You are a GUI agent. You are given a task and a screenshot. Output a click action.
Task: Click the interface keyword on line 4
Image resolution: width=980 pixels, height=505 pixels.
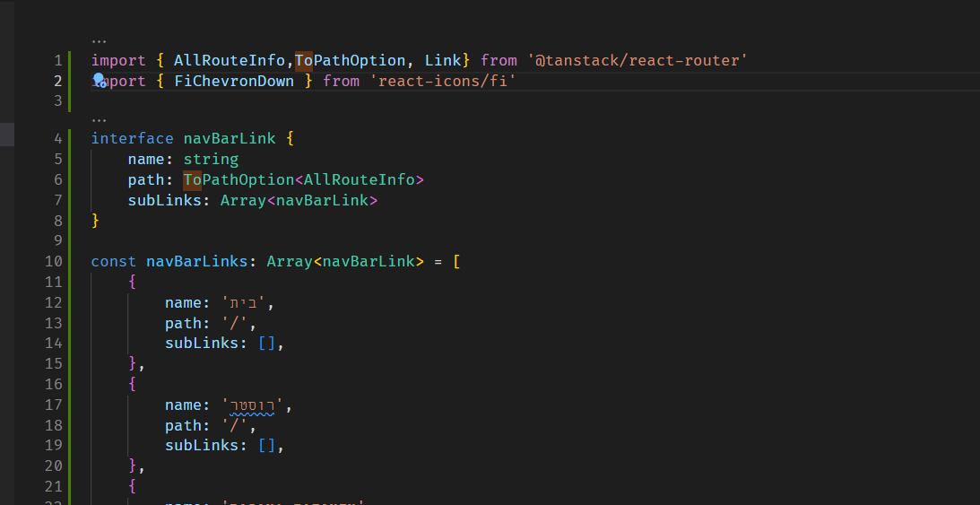click(133, 139)
